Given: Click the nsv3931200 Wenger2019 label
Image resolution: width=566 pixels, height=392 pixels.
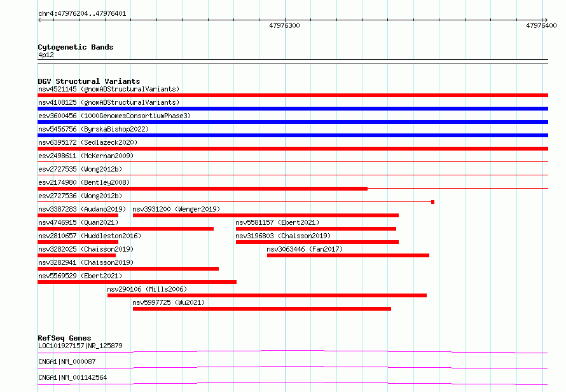Looking at the screenshot, I should tap(176, 209).
